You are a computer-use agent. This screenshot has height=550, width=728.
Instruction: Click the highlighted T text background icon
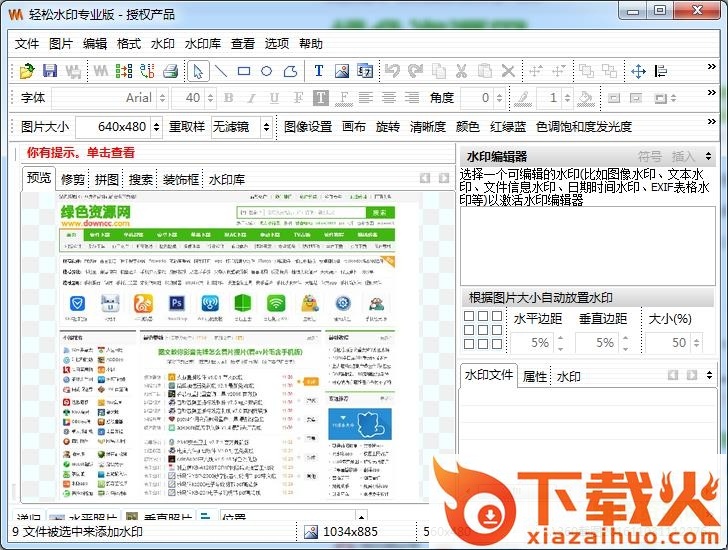320,98
